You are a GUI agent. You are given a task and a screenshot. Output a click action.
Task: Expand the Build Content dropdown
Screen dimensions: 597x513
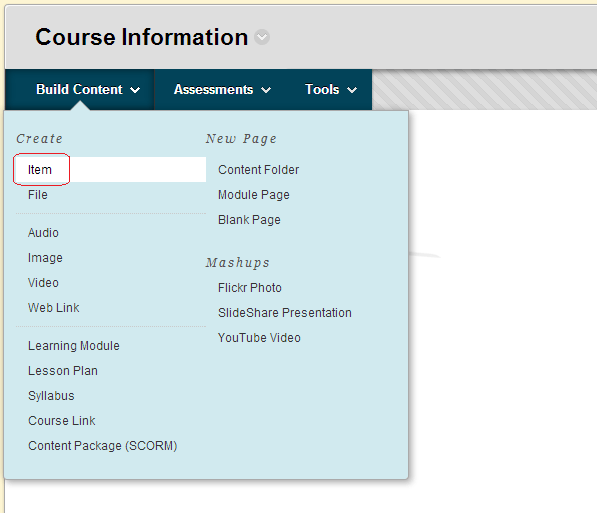click(x=88, y=90)
